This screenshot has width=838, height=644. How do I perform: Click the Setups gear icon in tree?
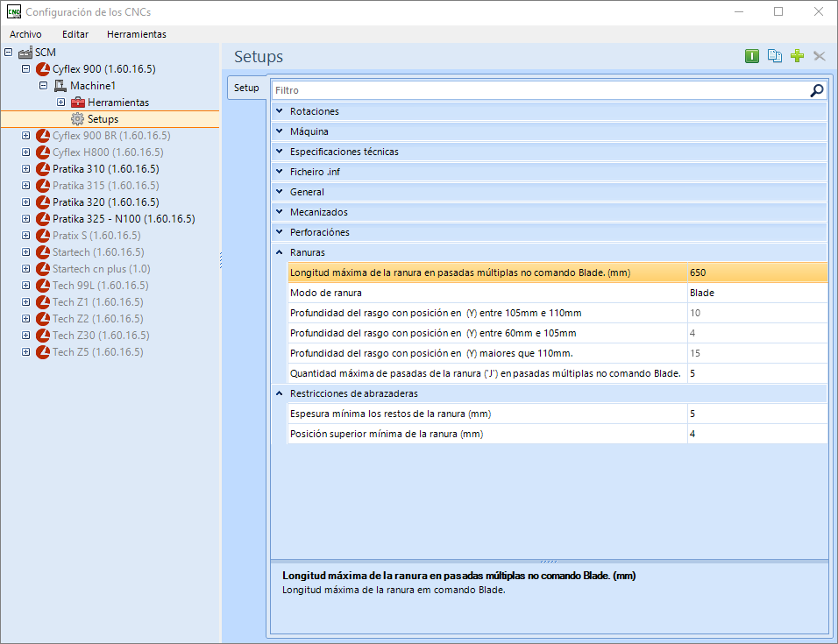tap(78, 118)
